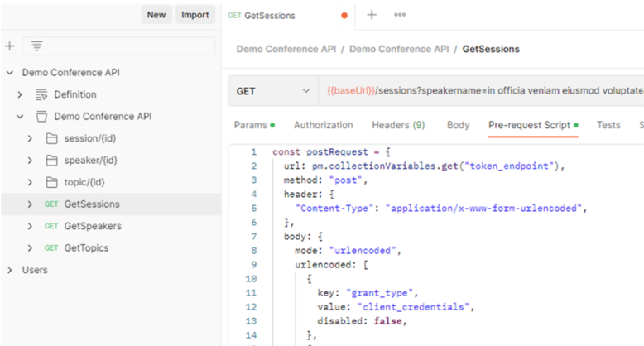Image resolution: width=644 pixels, height=346 pixels.
Task: Click the session/{id} folder icon
Action: 52,138
